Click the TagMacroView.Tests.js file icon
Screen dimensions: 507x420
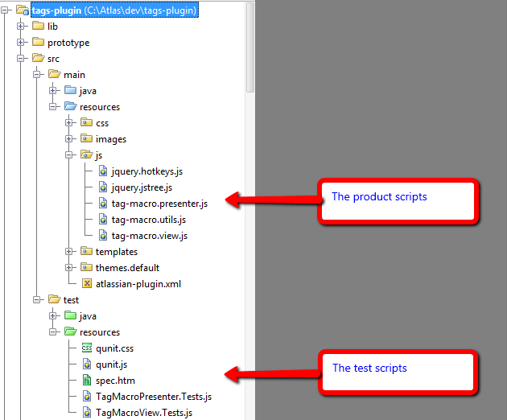click(x=87, y=412)
